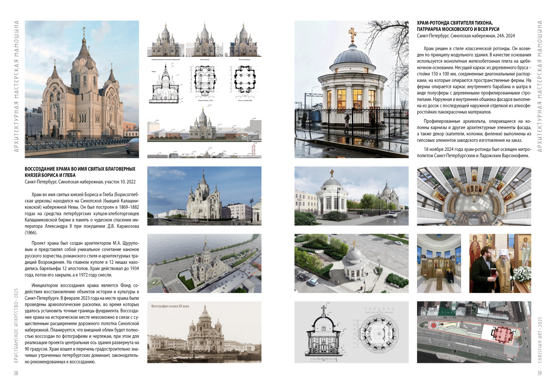
Task: Click vertical text ХРИСТИАНСКОЕ ИСКУССТВО–2025
Action: 16,326
